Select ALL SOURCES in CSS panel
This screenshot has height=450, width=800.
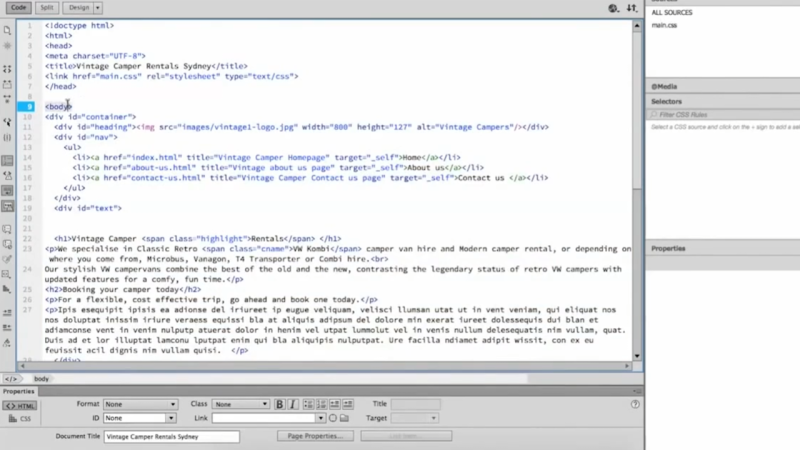672,12
